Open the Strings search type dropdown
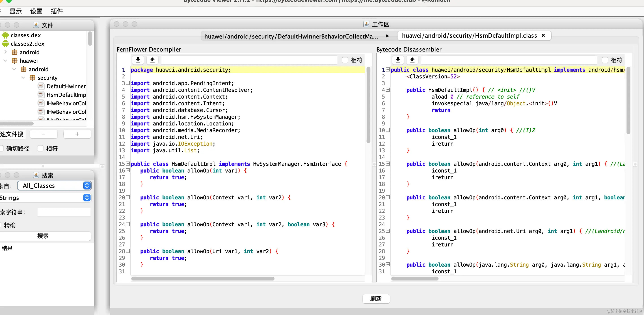This screenshot has height=315, width=644. tap(45, 198)
